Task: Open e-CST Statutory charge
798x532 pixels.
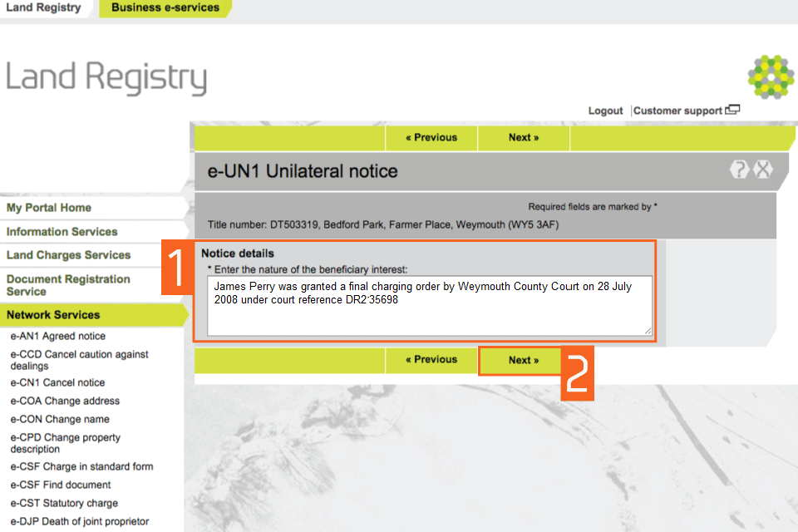Action: tap(64, 503)
